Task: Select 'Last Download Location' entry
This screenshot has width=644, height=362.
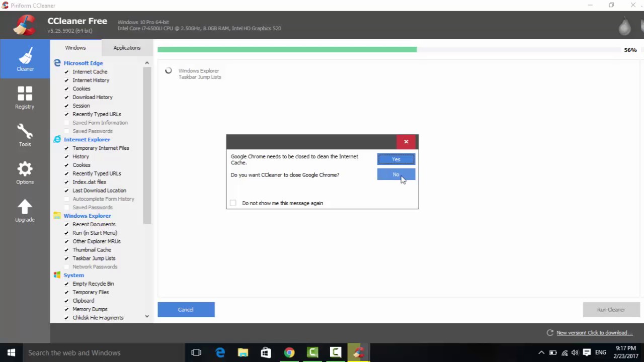Action: (x=99, y=191)
